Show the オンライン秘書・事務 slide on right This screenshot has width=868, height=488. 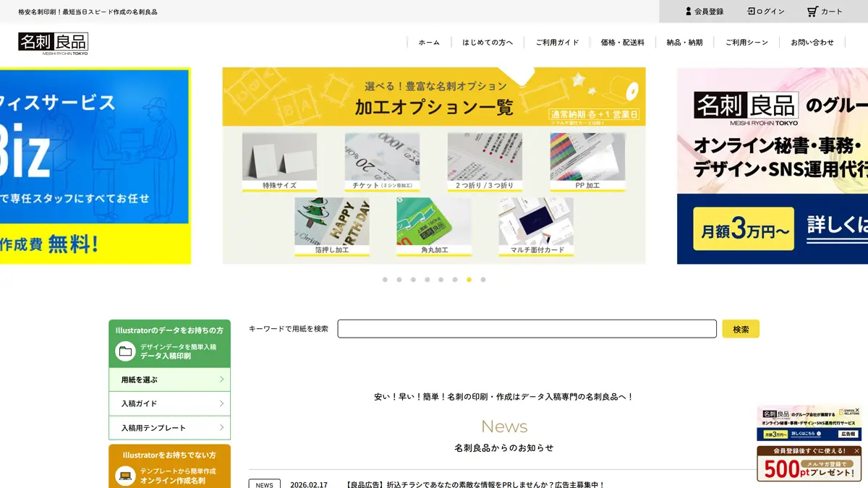coord(773,166)
